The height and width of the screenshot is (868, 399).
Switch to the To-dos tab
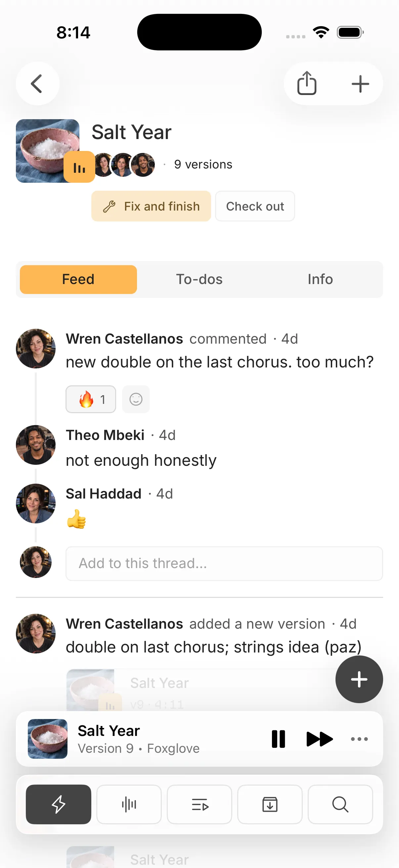click(x=199, y=279)
